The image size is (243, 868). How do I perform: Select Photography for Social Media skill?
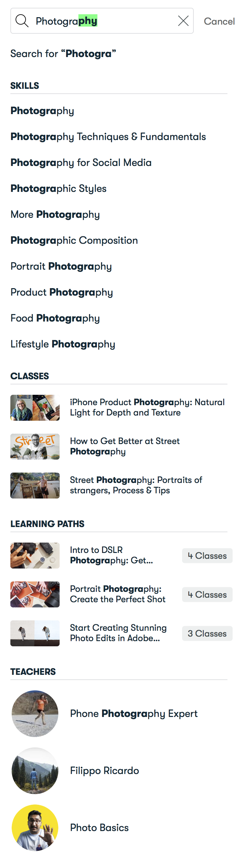[x=81, y=162]
